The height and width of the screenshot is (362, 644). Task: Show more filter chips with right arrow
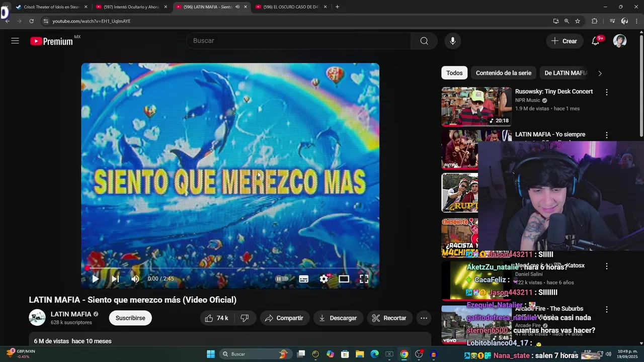pos(600,73)
